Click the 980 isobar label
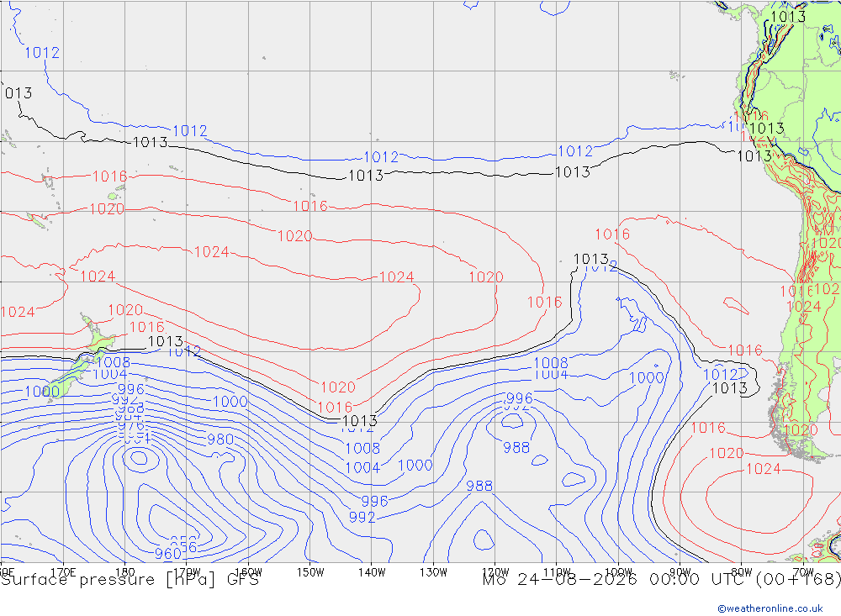The height and width of the screenshot is (616, 841). coord(220,440)
